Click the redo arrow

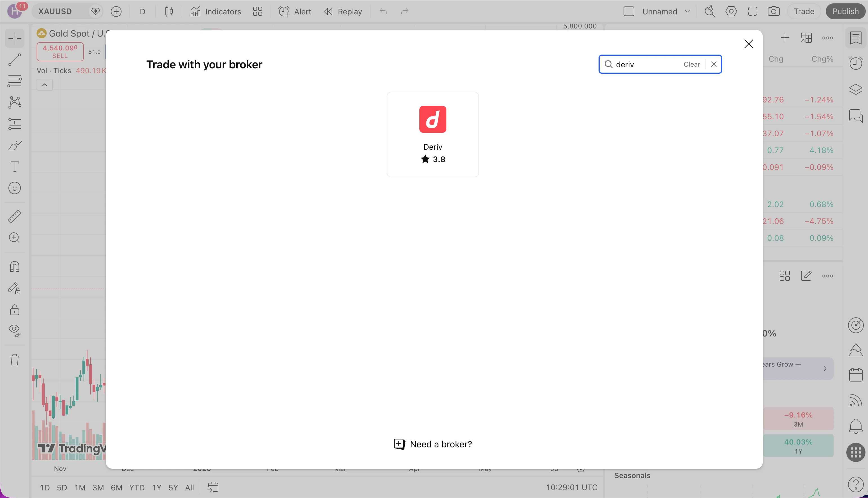[x=404, y=11]
